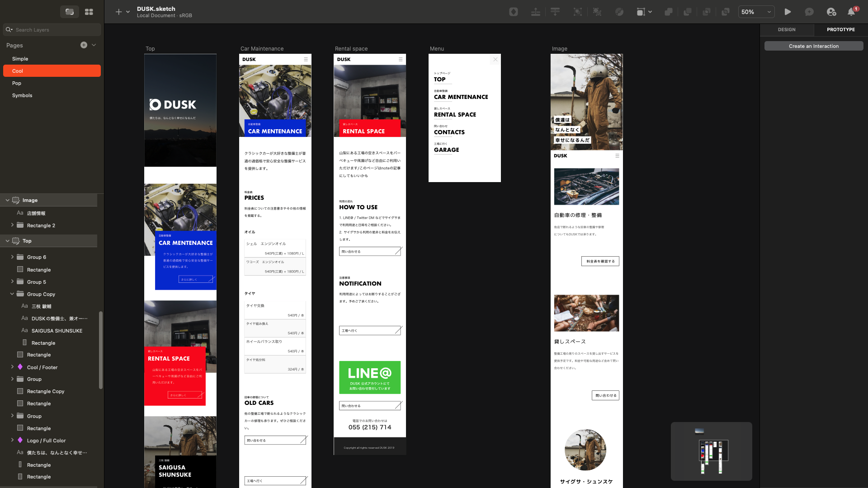Click the add comment icon
The height and width of the screenshot is (488, 868).
809,12
